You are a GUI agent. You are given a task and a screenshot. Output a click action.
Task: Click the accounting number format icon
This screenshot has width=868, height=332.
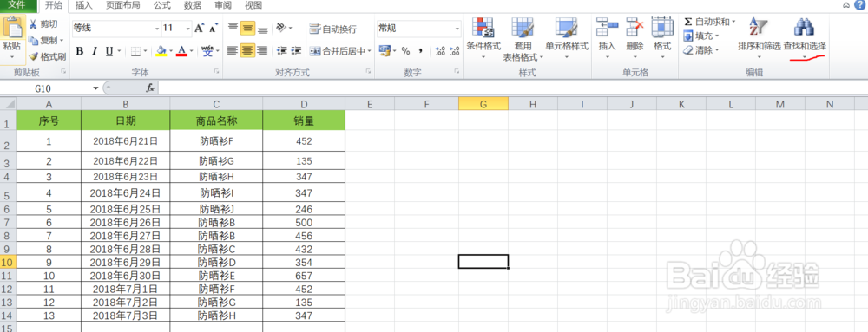tap(385, 51)
